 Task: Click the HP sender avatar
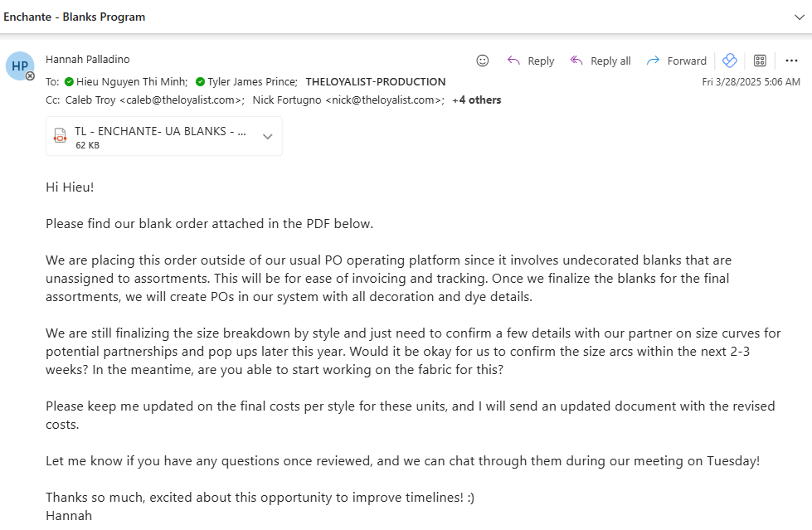click(x=20, y=66)
